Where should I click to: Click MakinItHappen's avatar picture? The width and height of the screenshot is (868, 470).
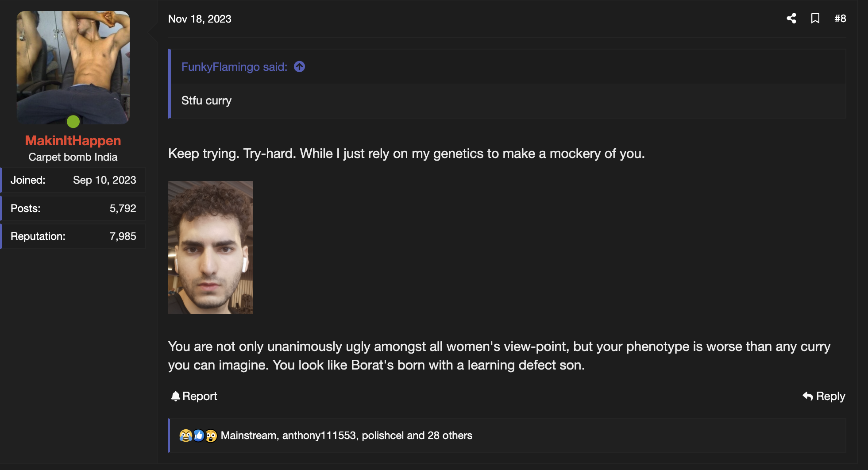73,67
